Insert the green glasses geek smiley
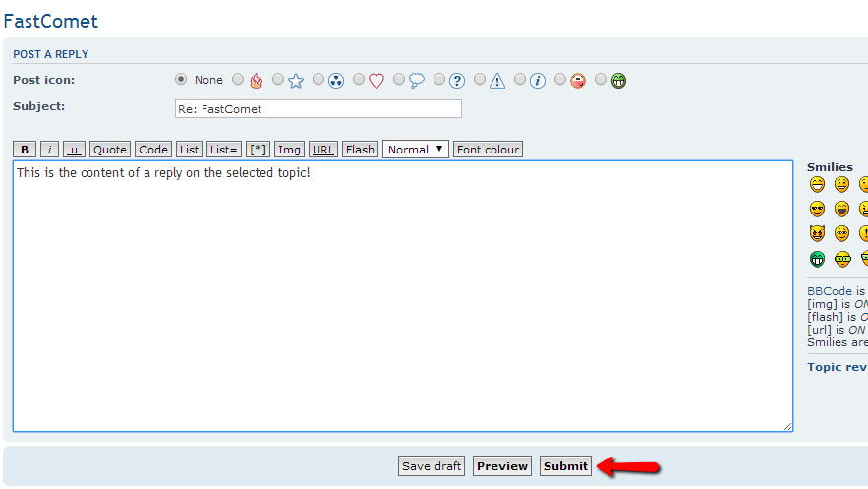 [x=842, y=259]
